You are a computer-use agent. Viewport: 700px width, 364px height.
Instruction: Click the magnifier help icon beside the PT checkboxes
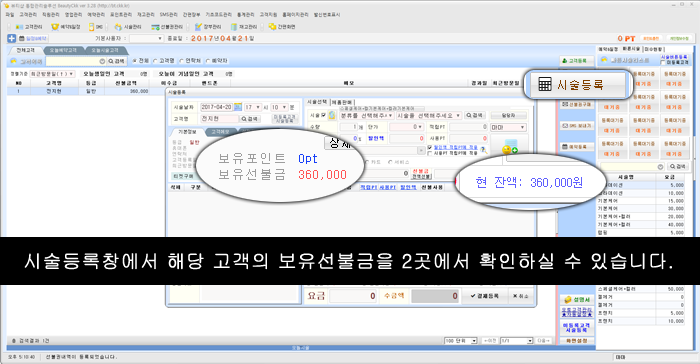pyautogui.click(x=483, y=151)
